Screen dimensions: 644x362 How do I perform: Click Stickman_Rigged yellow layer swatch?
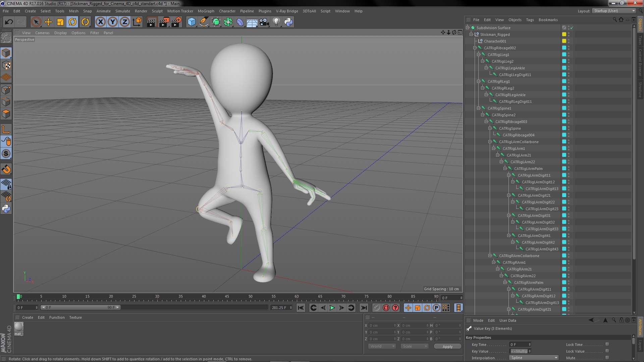564,35
